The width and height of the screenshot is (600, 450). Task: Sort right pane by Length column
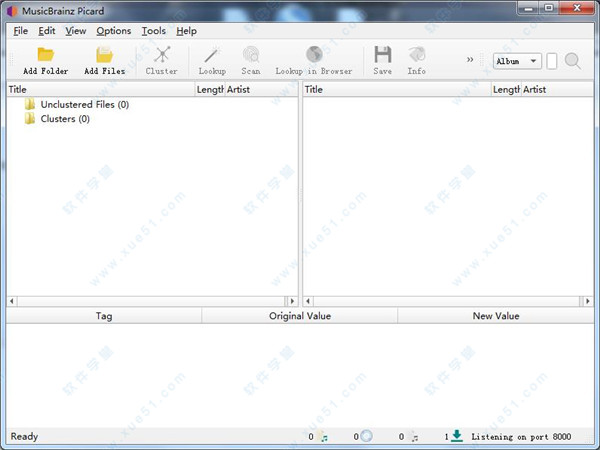pos(506,90)
